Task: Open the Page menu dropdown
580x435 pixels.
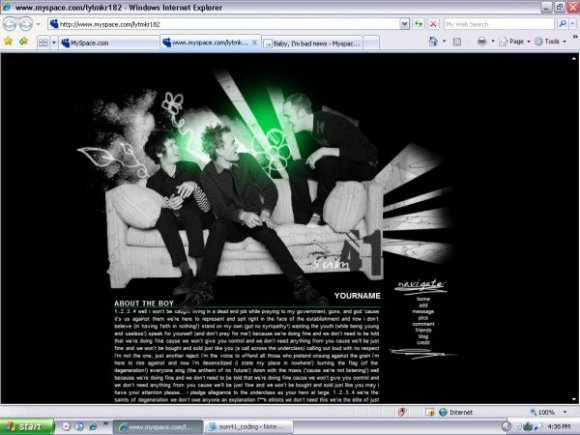Action: tap(515, 41)
